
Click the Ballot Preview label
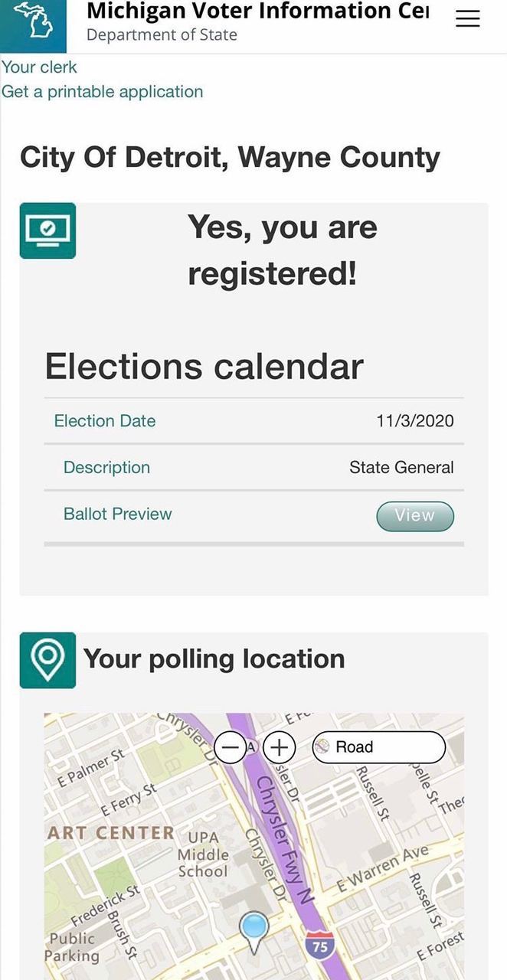[x=117, y=514]
